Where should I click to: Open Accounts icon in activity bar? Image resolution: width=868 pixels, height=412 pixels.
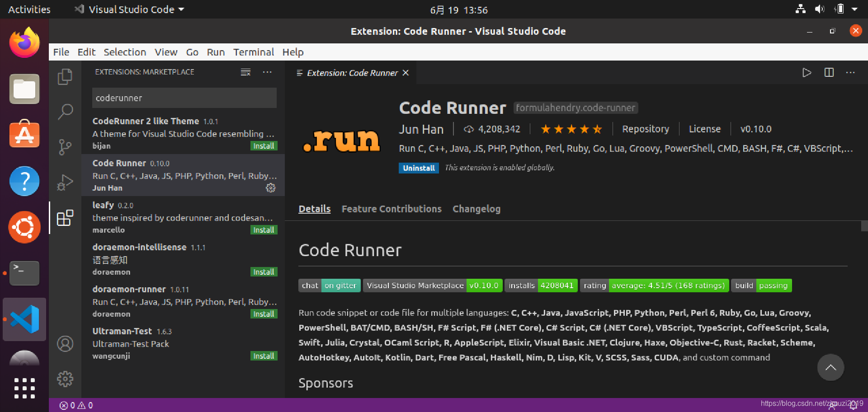tap(65, 344)
